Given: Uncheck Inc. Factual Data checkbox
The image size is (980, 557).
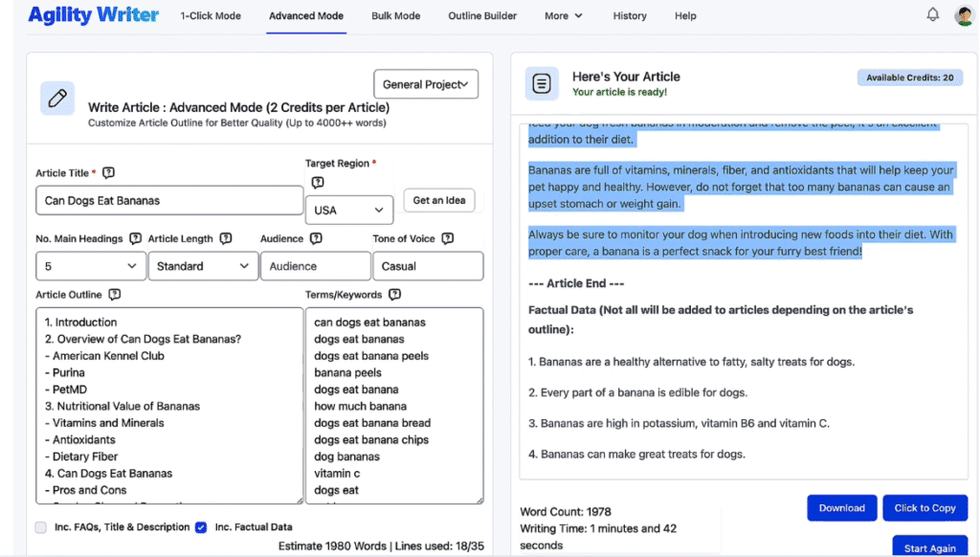Looking at the screenshot, I should point(201,527).
